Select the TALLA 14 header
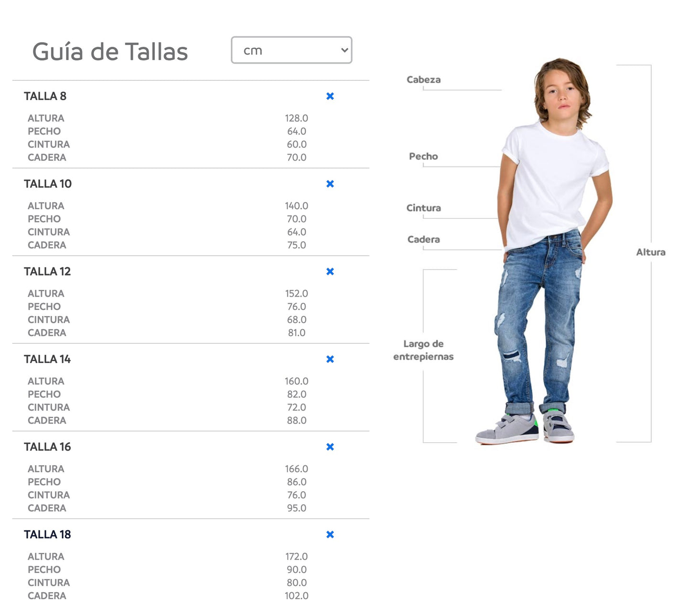688x616 pixels. click(x=47, y=359)
